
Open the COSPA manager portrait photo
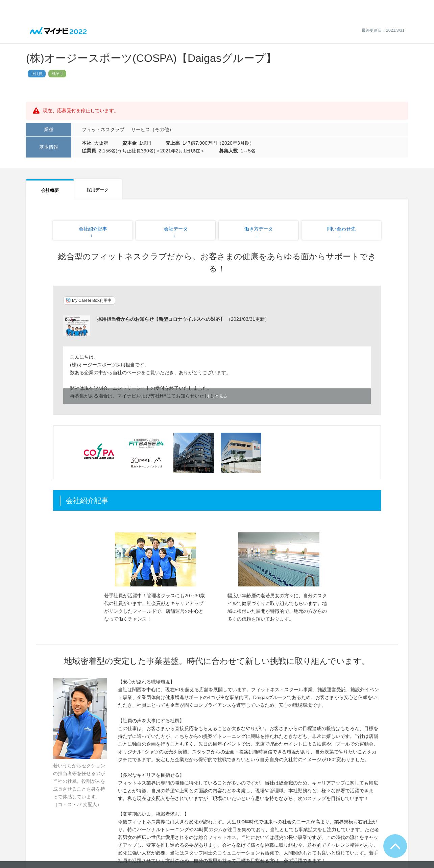pos(80,718)
